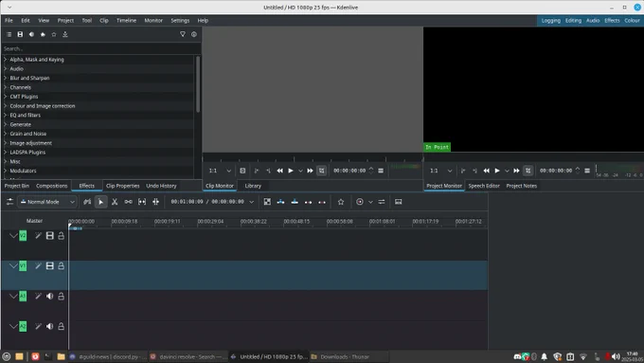The height and width of the screenshot is (363, 644).
Task: Open the Speech Editor tab
Action: [484, 186]
